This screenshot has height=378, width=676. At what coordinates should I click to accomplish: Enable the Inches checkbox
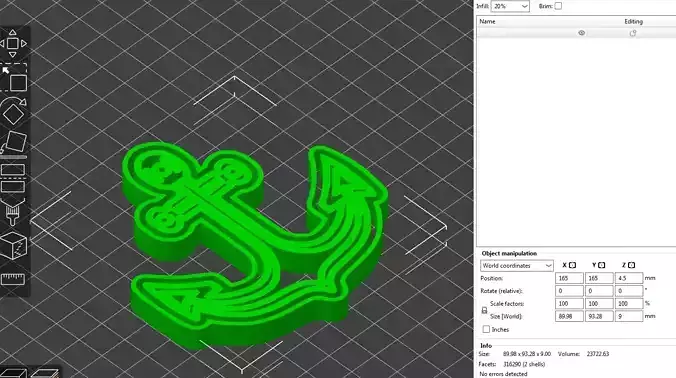click(486, 329)
